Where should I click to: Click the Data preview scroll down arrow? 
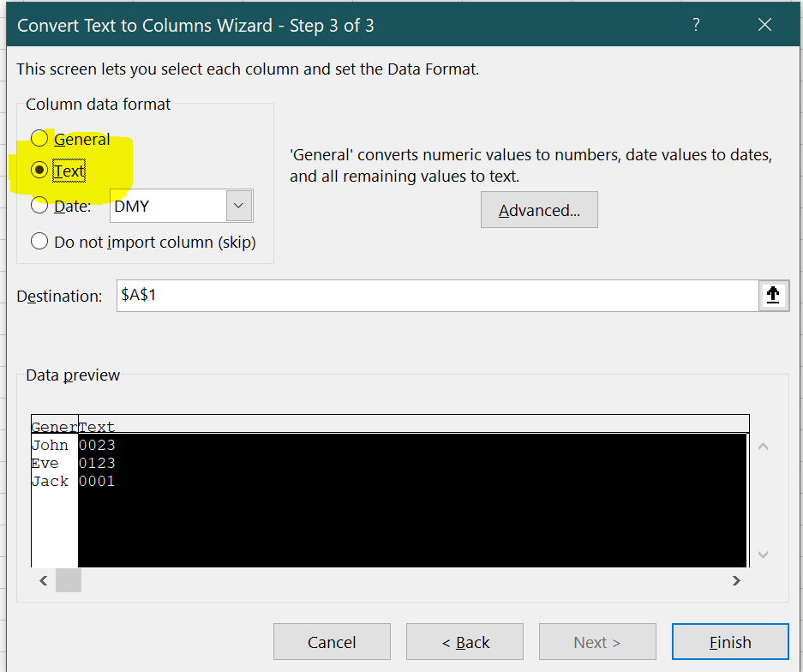pos(763,555)
